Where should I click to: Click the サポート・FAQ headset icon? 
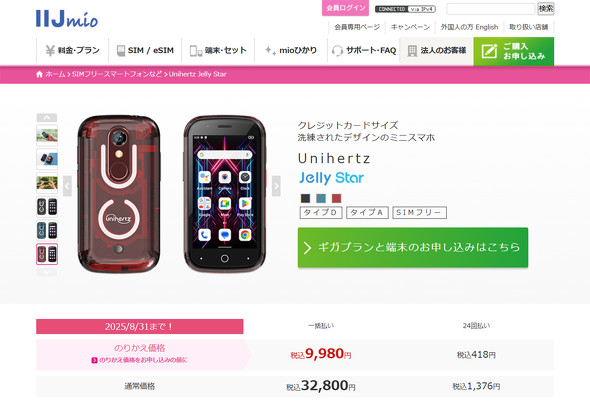coord(337,50)
